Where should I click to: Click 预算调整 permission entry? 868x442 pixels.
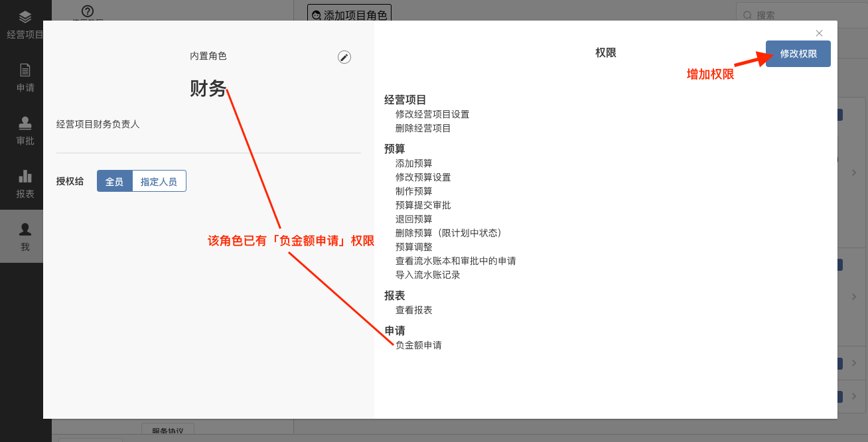[414, 247]
